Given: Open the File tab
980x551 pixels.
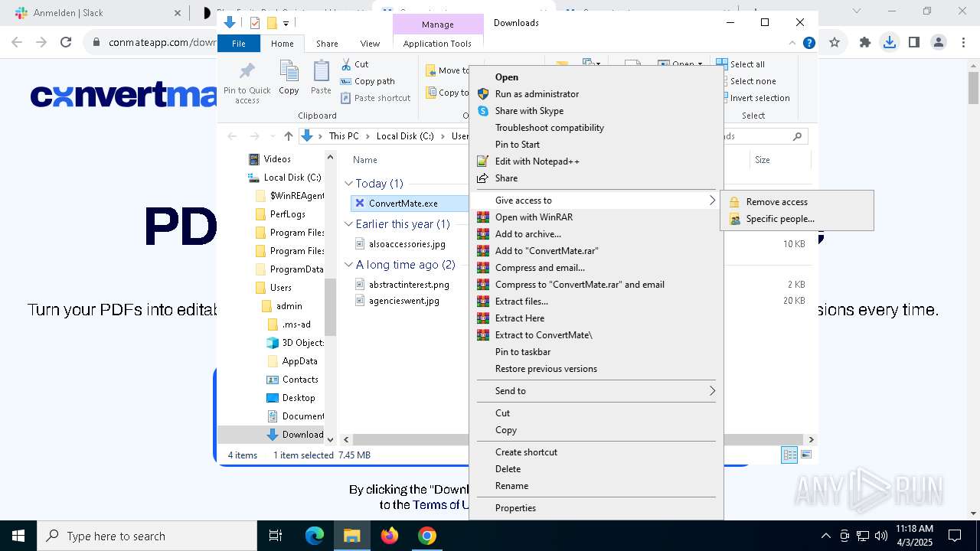Looking at the screenshot, I should (x=239, y=44).
